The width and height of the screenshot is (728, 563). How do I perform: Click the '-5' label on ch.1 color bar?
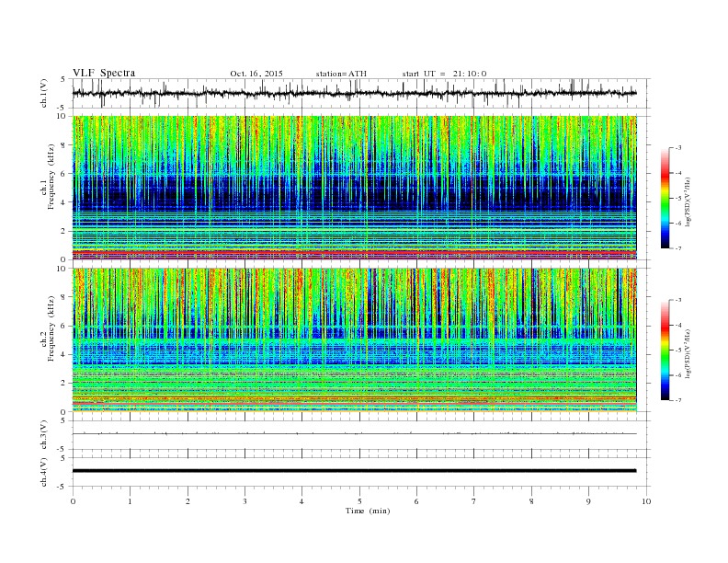[x=678, y=199]
